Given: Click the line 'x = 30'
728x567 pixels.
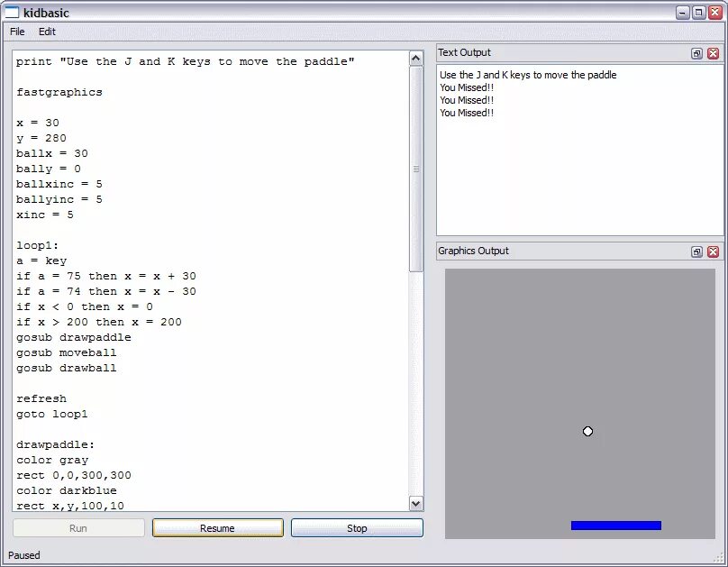Looking at the screenshot, I should tap(38, 123).
